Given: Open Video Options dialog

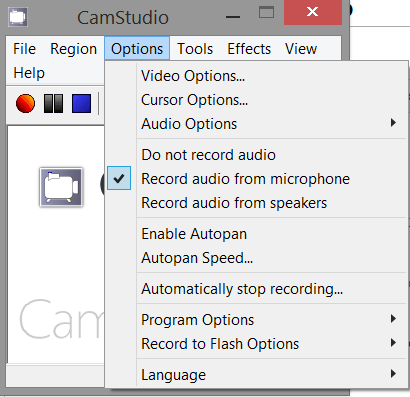Looking at the screenshot, I should pyautogui.click(x=257, y=76).
